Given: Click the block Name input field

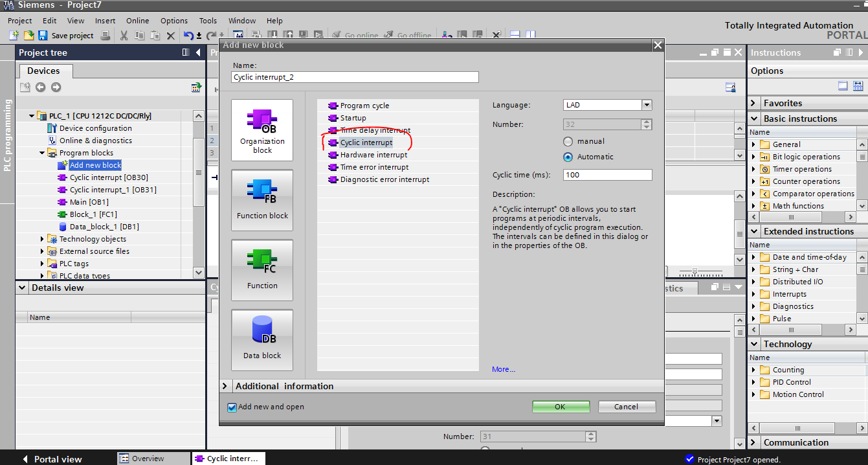Looking at the screenshot, I should [355, 77].
